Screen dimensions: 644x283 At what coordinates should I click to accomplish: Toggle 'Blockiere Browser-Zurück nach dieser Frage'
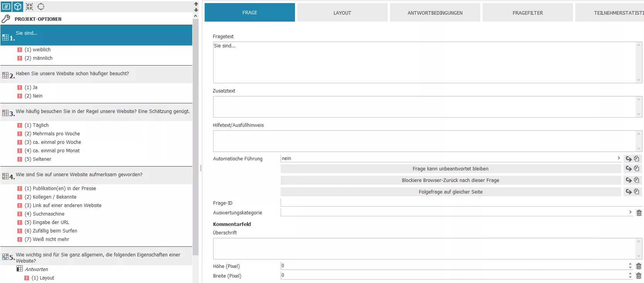[x=450, y=180]
